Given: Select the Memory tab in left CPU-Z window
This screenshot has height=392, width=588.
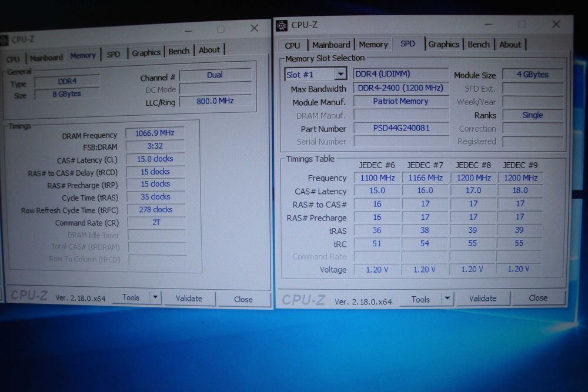Looking at the screenshot, I should (x=83, y=55).
